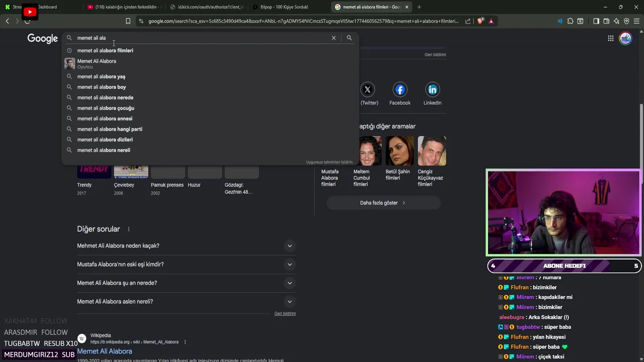Click the site info icon before the URL
The image size is (644, 362).
tap(141, 21)
